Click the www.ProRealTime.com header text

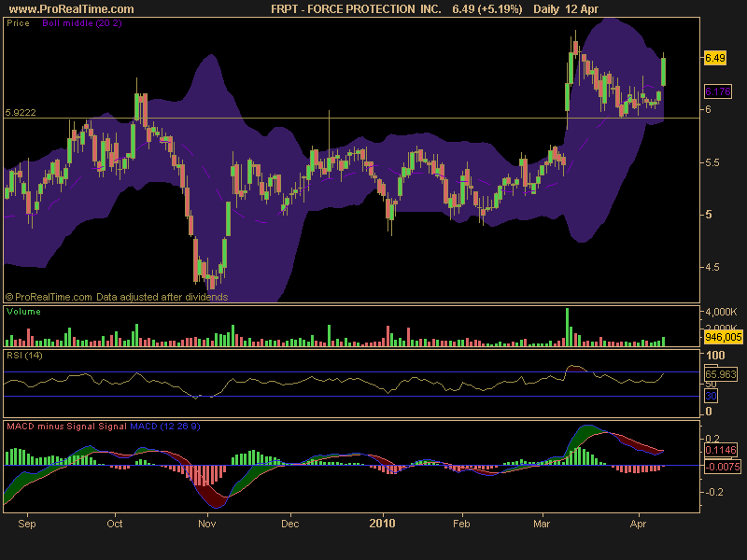(x=72, y=9)
